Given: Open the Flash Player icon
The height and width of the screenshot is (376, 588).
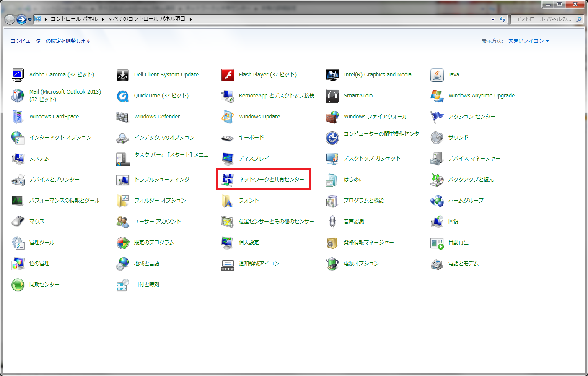Looking at the screenshot, I should tap(228, 75).
